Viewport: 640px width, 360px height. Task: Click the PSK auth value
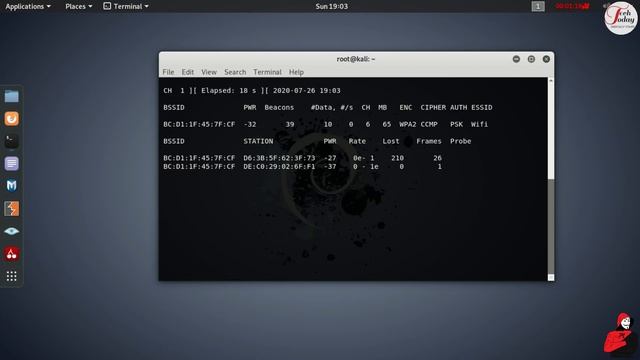click(456, 124)
